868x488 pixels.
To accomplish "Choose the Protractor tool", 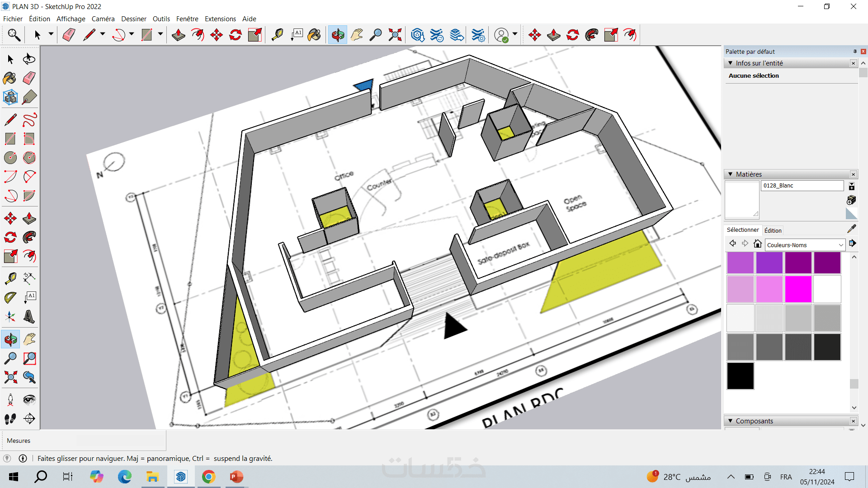I will tap(10, 297).
